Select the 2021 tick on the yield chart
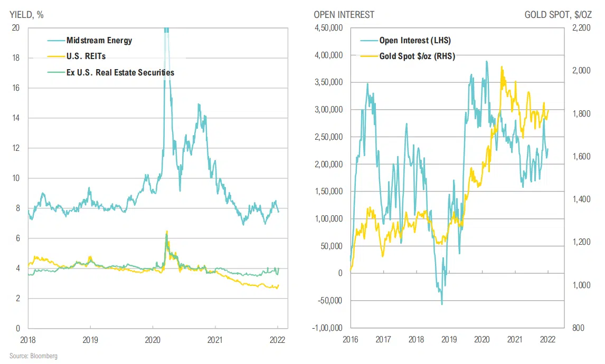Screen dimensions: 605x364 click(215, 340)
